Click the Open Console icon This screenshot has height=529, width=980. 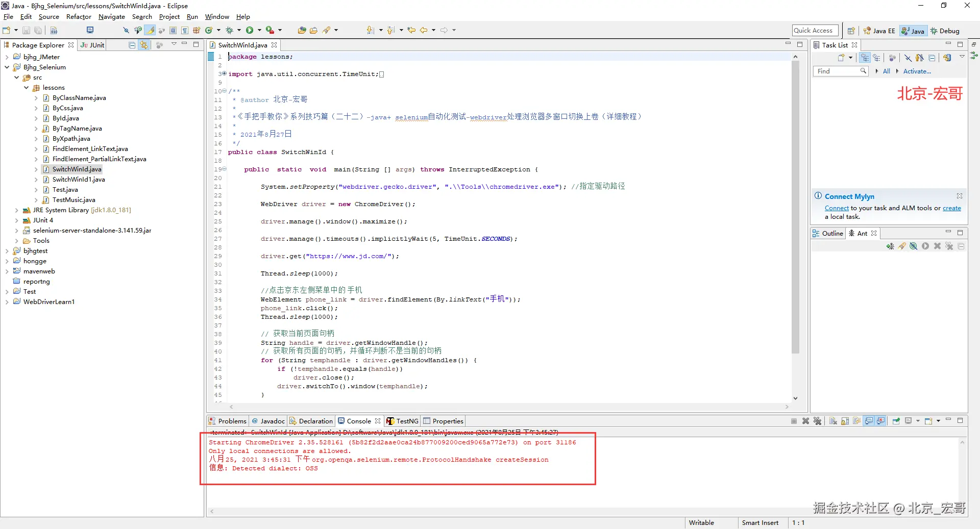point(928,421)
